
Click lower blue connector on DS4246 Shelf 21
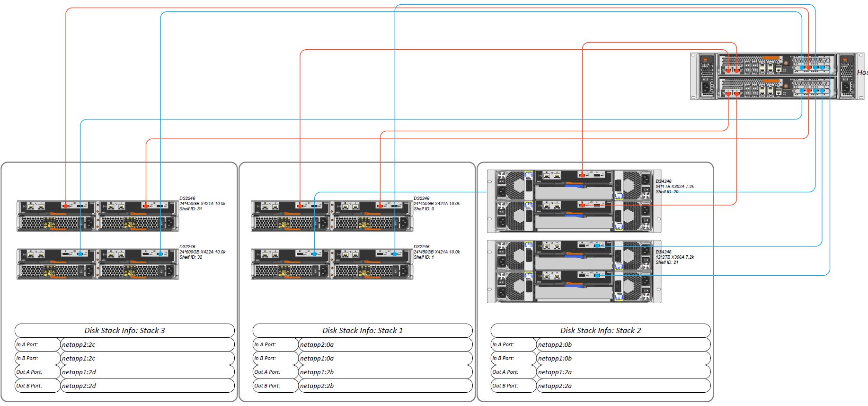click(597, 275)
